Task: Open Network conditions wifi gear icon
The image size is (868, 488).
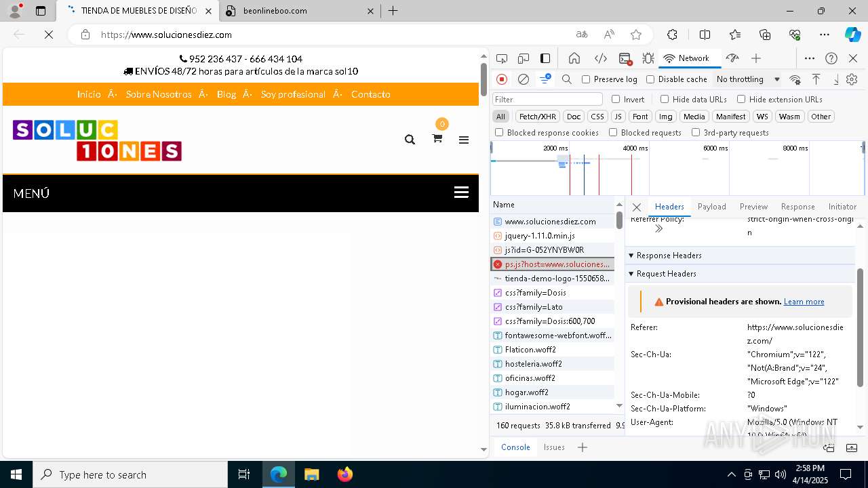Action: point(795,79)
